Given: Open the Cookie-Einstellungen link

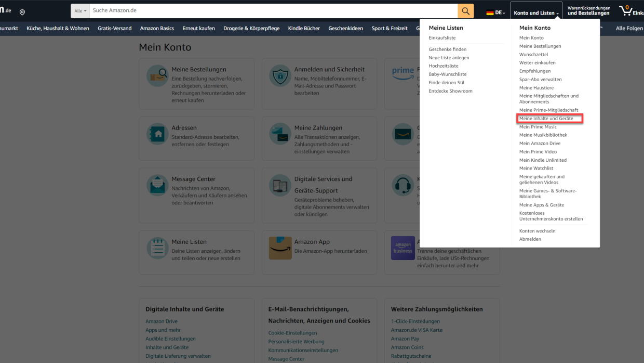Looking at the screenshot, I should tap(292, 333).
